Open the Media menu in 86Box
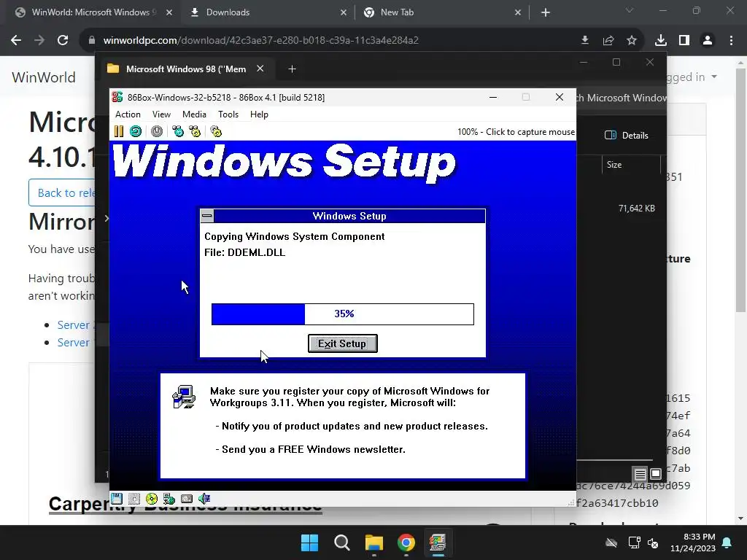The height and width of the screenshot is (560, 747). pos(194,114)
